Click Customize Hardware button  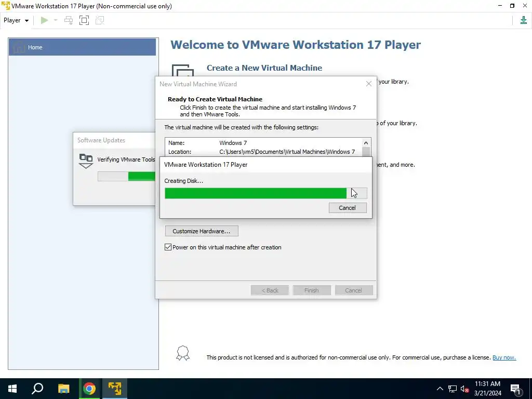(x=202, y=231)
